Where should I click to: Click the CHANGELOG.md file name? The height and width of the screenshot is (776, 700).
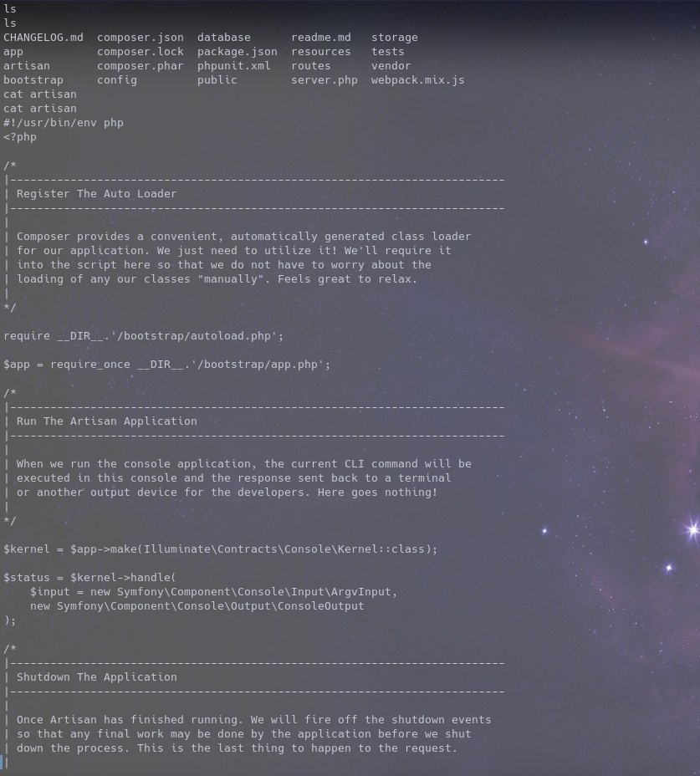[43, 38]
